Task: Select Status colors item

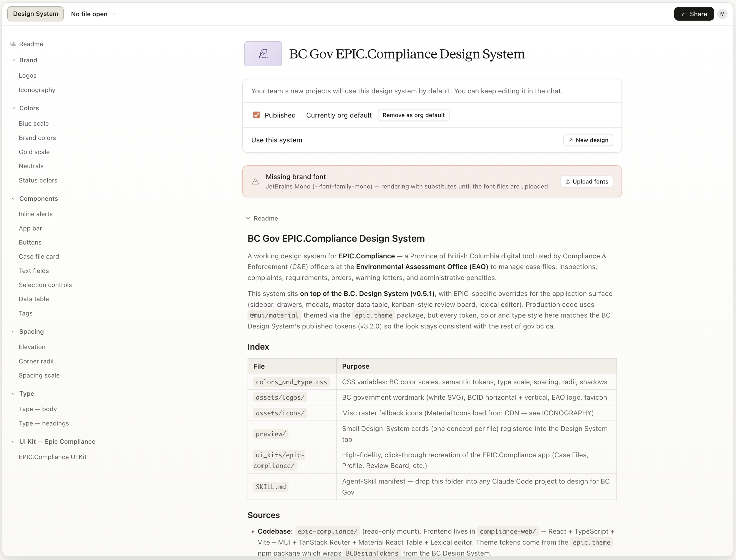Action: click(38, 180)
